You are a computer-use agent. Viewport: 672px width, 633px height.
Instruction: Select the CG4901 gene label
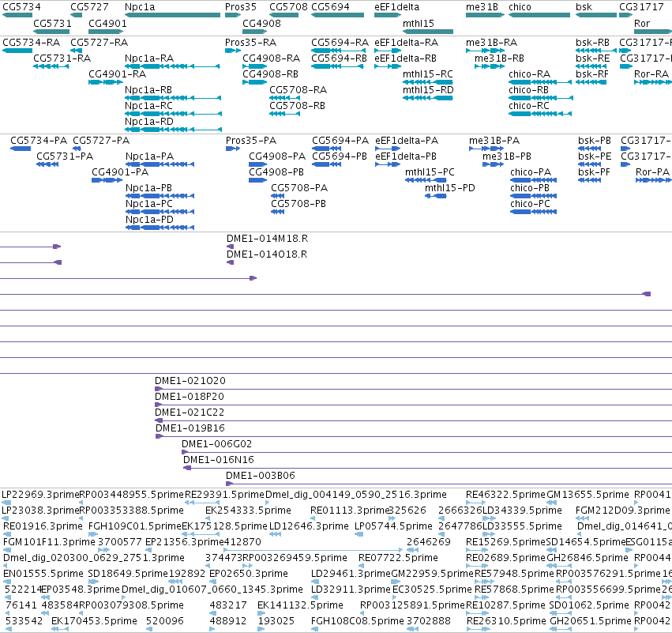pyautogui.click(x=107, y=24)
